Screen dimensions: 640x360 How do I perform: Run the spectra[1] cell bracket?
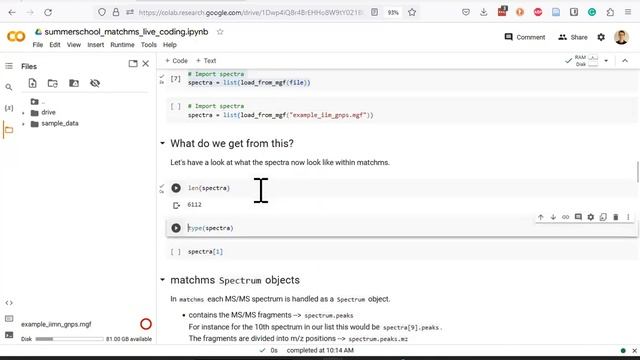point(176,252)
